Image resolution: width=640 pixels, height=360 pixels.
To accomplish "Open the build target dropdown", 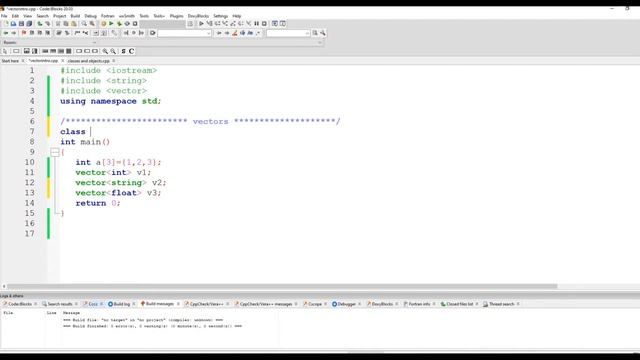I will click(162, 24).
